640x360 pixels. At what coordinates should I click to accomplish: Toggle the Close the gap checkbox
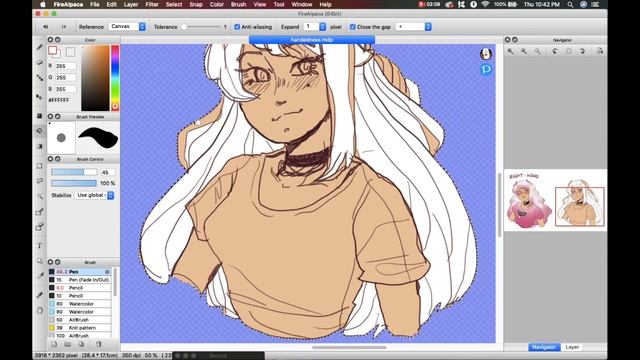353,27
